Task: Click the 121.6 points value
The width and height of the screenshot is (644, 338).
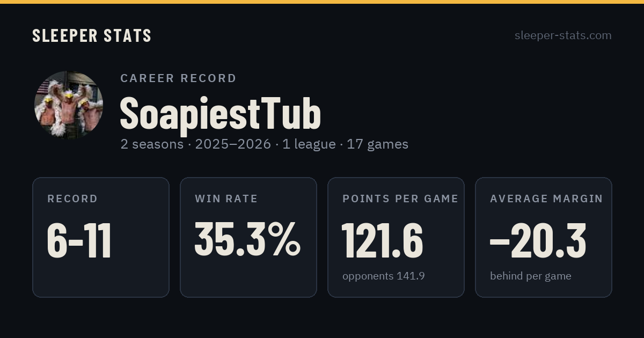Action: click(383, 240)
